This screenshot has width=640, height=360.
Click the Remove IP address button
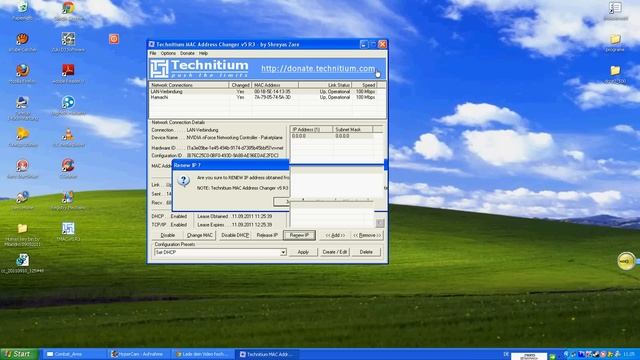tap(367, 236)
